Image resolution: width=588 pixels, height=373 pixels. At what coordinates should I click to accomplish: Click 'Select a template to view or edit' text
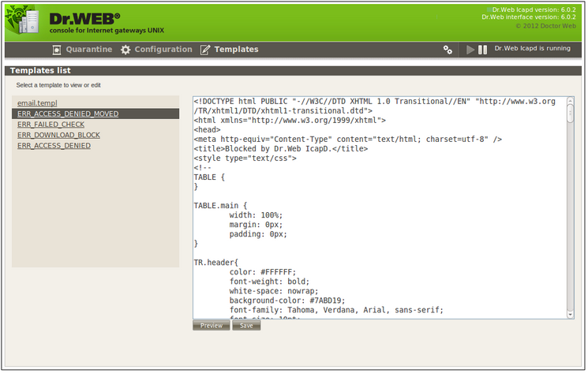tap(58, 85)
